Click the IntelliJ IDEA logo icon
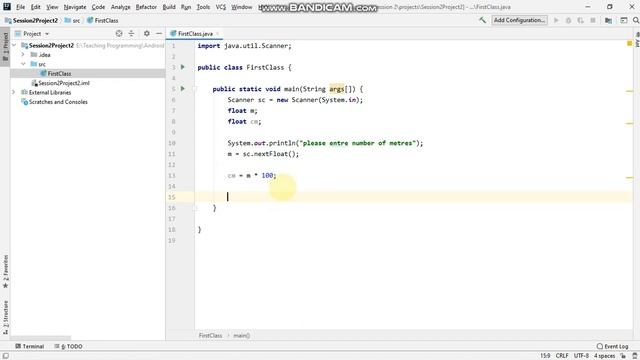This screenshot has height=360, width=640. [7, 7]
